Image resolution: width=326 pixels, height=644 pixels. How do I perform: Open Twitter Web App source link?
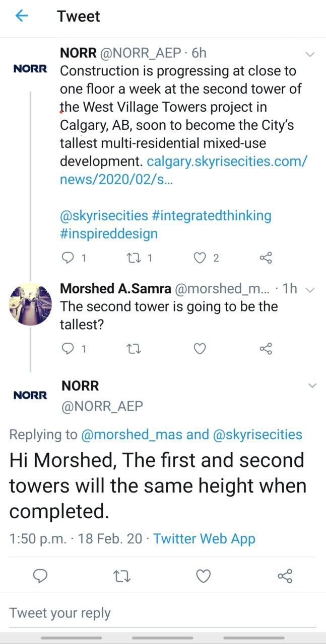point(204,538)
